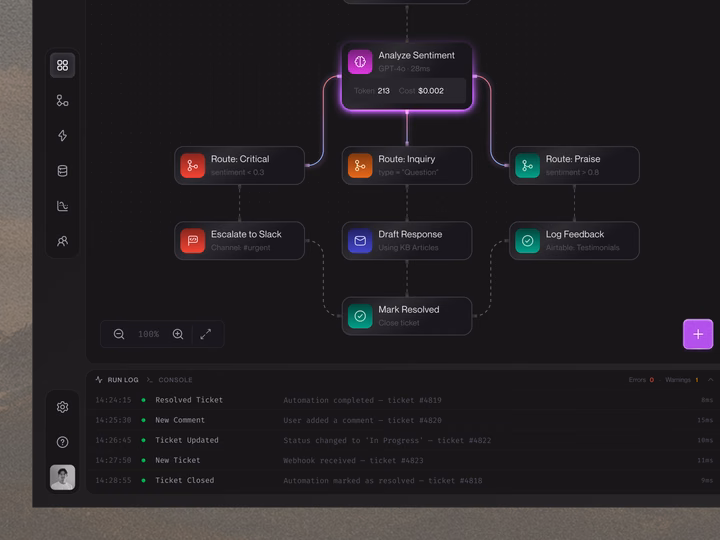Click the 14:28:55 timestamp
Viewport: 720px width, 540px height.
tap(113, 480)
